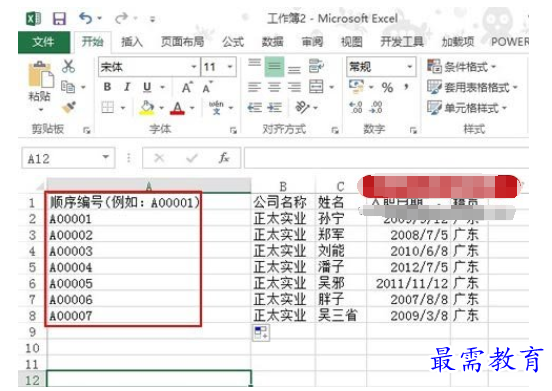Click Merge and Center icon
Image resolution: width=552 pixels, height=391 pixels.
pos(316,87)
